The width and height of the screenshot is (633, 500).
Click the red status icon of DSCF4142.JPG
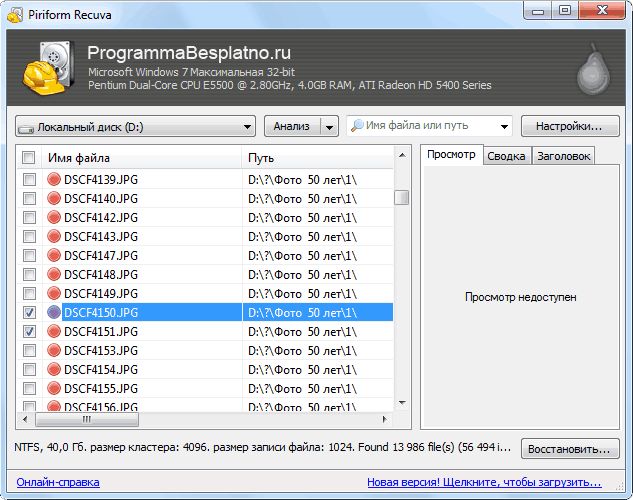pos(54,217)
